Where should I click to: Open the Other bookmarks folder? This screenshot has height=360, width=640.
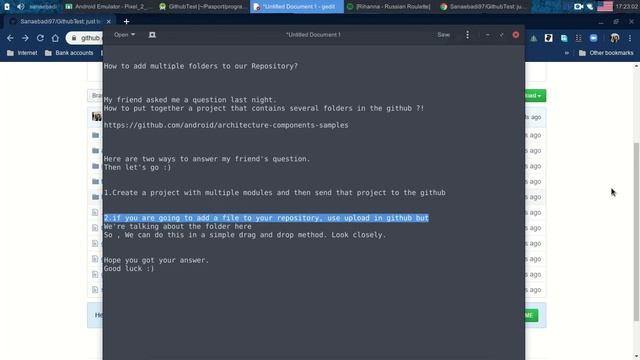[606, 53]
